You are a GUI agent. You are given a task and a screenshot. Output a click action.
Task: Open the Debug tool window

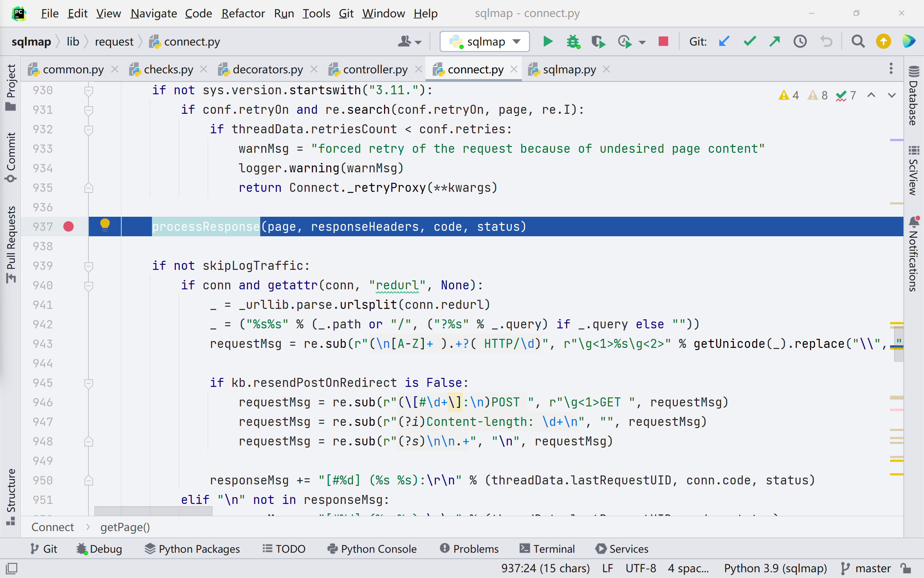(99, 549)
